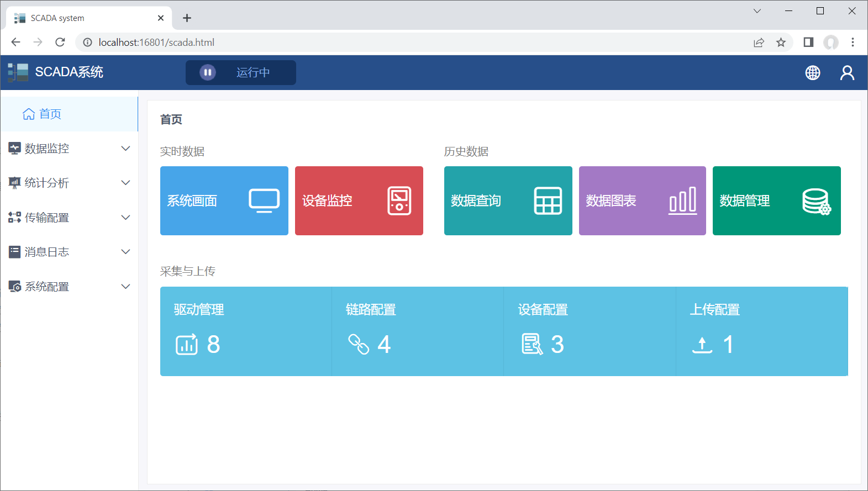Click the upload arrow icon under 上传配置
868x491 pixels.
[x=702, y=345]
